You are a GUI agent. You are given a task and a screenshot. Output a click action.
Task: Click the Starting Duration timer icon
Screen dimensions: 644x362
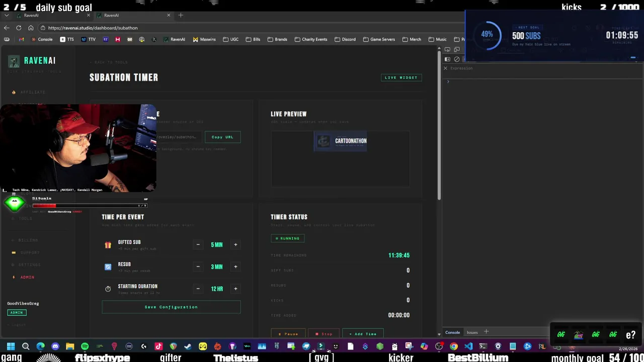[108, 289]
